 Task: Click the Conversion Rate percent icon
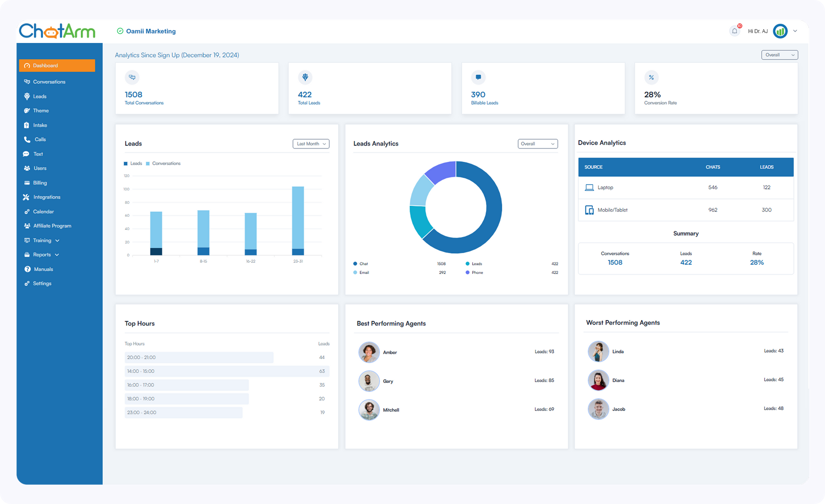(651, 77)
